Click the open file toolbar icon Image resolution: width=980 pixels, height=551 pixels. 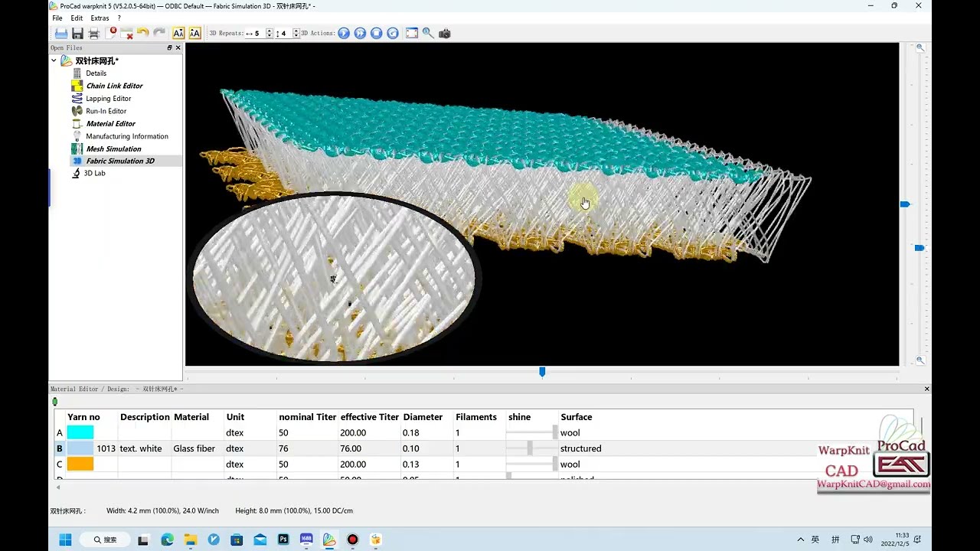tap(61, 33)
